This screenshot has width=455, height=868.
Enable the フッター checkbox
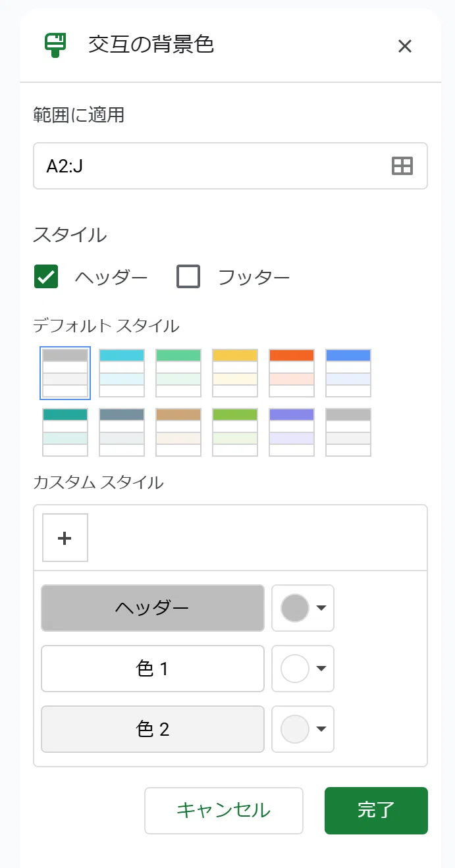188,277
